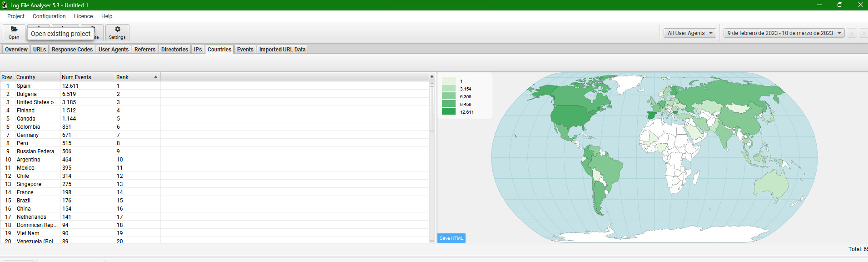Click the Num Events value 6.519

click(x=69, y=94)
